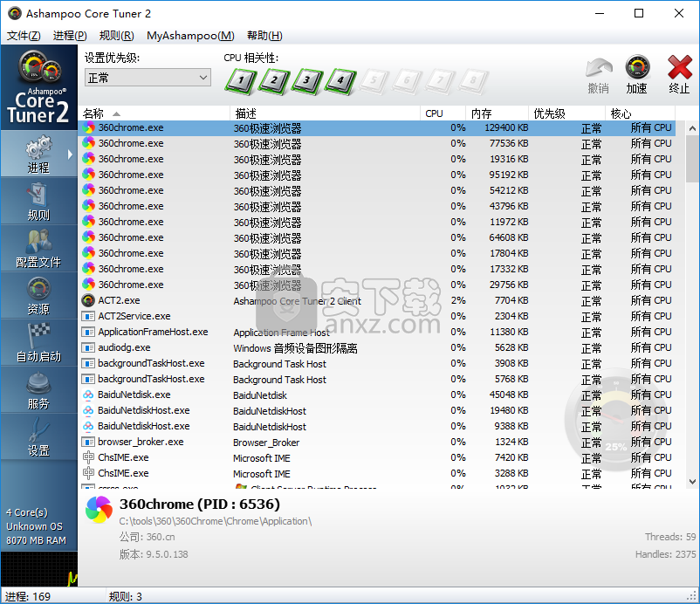Select the BaiduNetdiskHost.exe row with 19480 KB
Viewport: 700px width, 604px height.
(x=377, y=410)
